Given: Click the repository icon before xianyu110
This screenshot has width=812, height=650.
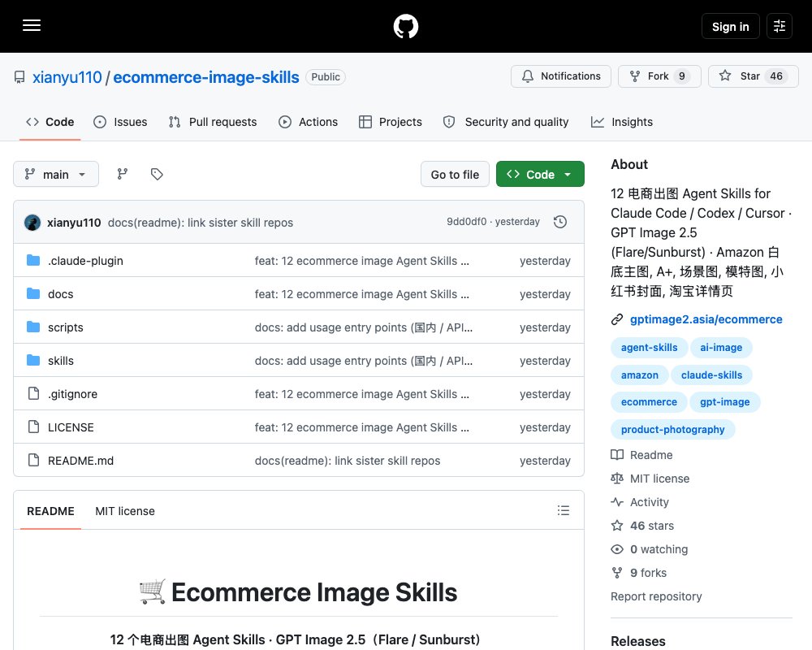Looking at the screenshot, I should [19, 77].
